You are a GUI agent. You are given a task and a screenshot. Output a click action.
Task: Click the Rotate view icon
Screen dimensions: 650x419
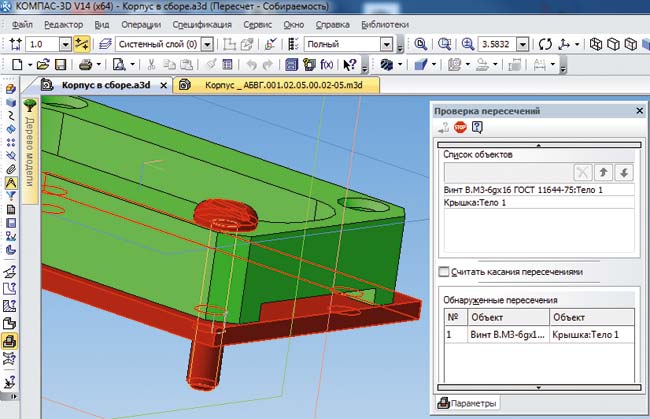[545, 45]
